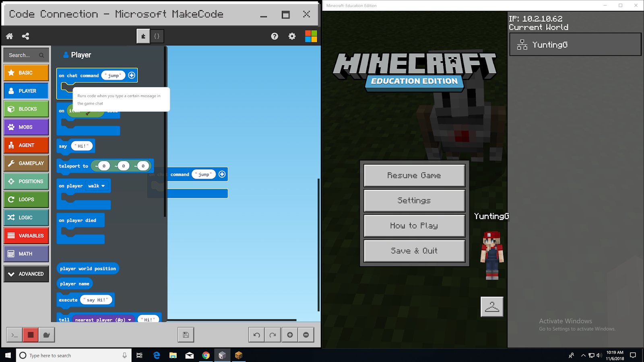The image size is (644, 362).
Task: Select the Blocks puzzle-piece view toggle
Action: (143, 36)
